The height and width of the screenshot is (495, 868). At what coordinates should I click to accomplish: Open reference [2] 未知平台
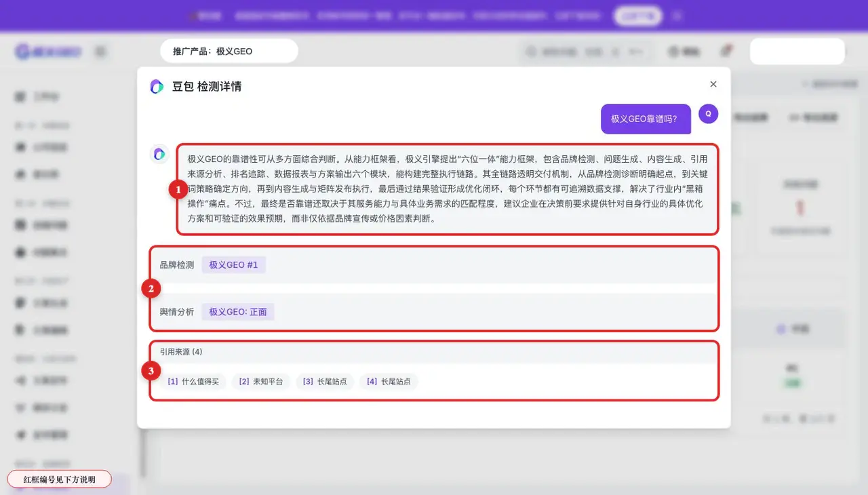[261, 382]
